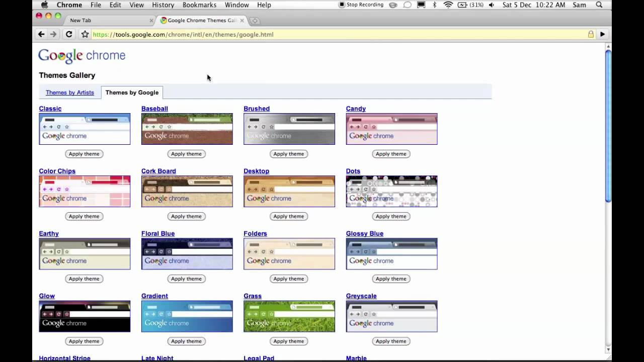Click the battery status indicator (31%)
Viewport: 644px width, 362px height.
(470, 5)
